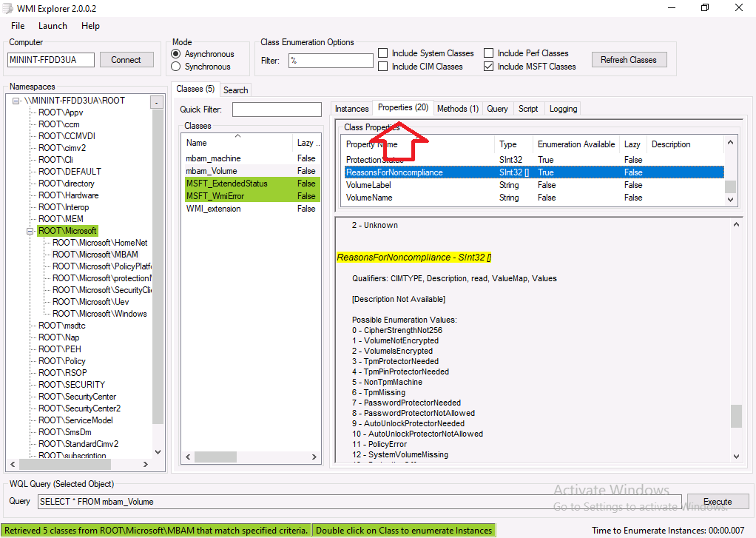Click property list scroll up arrow
The height and width of the screenshot is (538, 756).
point(730,142)
